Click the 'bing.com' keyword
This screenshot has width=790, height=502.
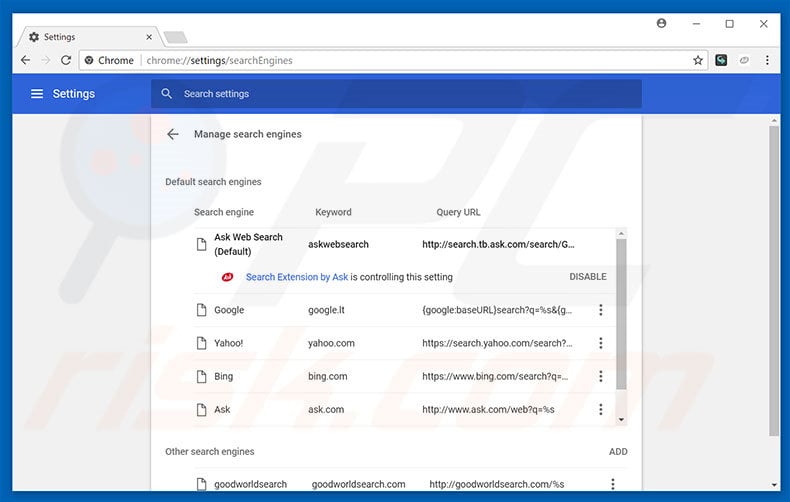[327, 376]
